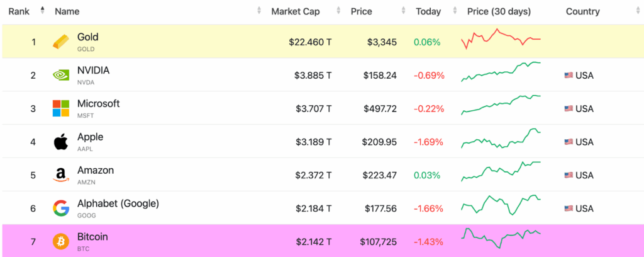The width and height of the screenshot is (644, 257).
Task: Click the Gold bar icon
Action: coord(61,42)
